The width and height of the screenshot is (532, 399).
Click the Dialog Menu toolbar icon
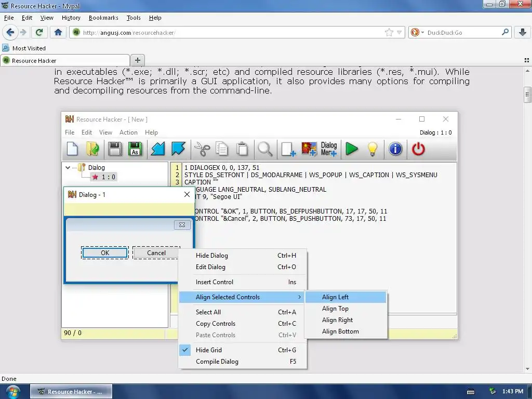(x=329, y=149)
